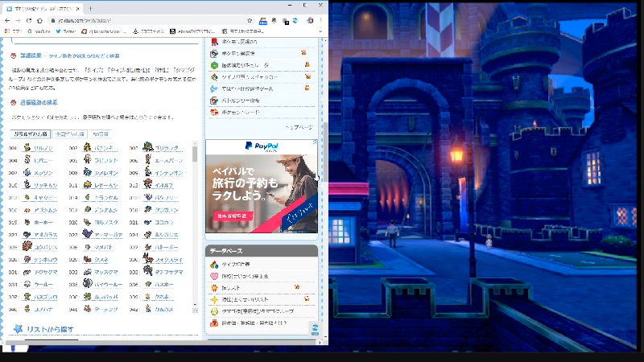Open the マッスグマ link
This screenshot has height=362, width=644.
106,272
